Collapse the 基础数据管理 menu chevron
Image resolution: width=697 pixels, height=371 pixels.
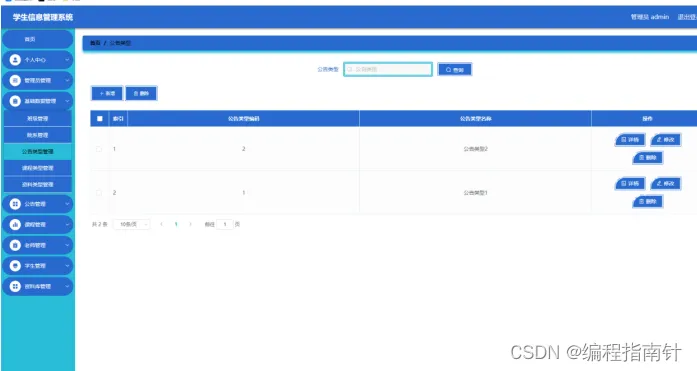[x=67, y=101]
